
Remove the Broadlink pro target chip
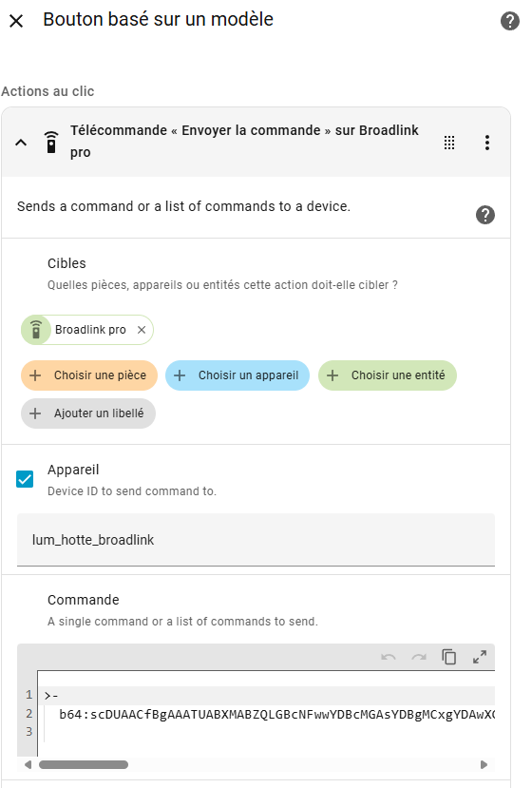click(142, 330)
